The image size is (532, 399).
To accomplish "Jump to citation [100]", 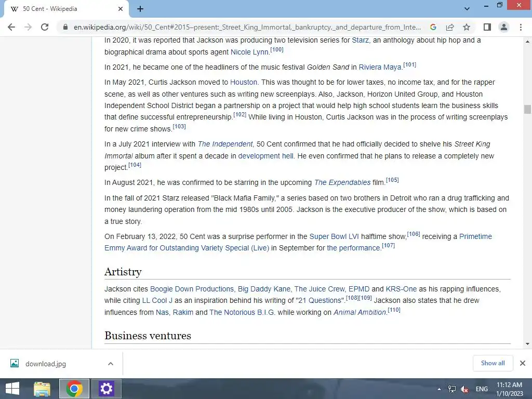I will [x=277, y=49].
